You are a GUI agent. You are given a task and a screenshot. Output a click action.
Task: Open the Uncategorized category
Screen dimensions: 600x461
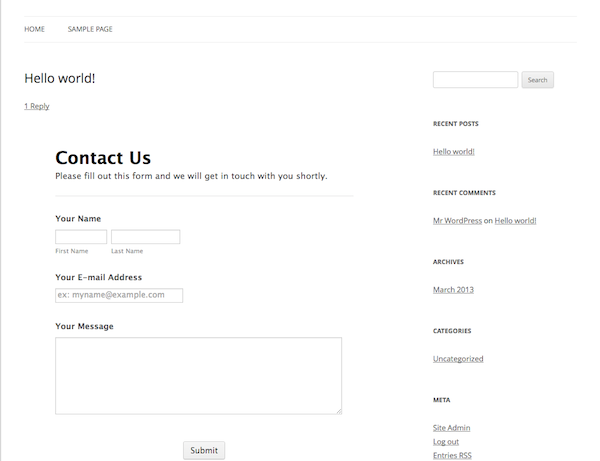coord(458,358)
